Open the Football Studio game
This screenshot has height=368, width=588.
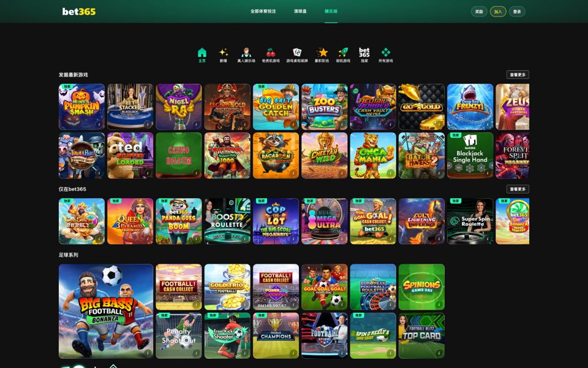click(x=325, y=335)
